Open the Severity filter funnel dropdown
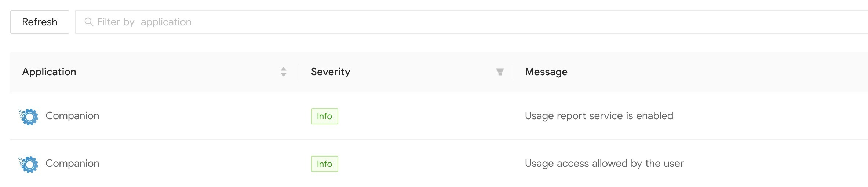The image size is (868, 187). 500,72
